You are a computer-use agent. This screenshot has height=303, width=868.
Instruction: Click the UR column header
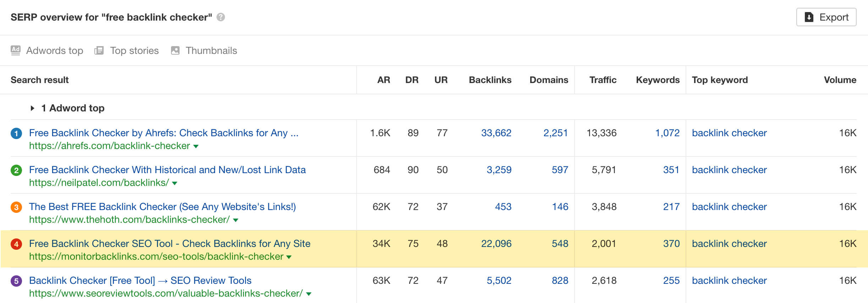441,80
